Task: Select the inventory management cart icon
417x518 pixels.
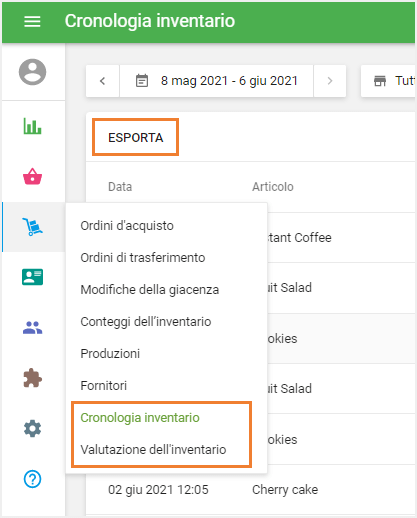Action: [32, 227]
